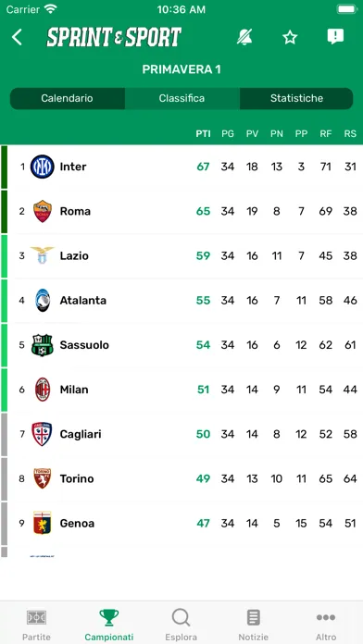Go to the Partite bottom tab

pos(37,625)
